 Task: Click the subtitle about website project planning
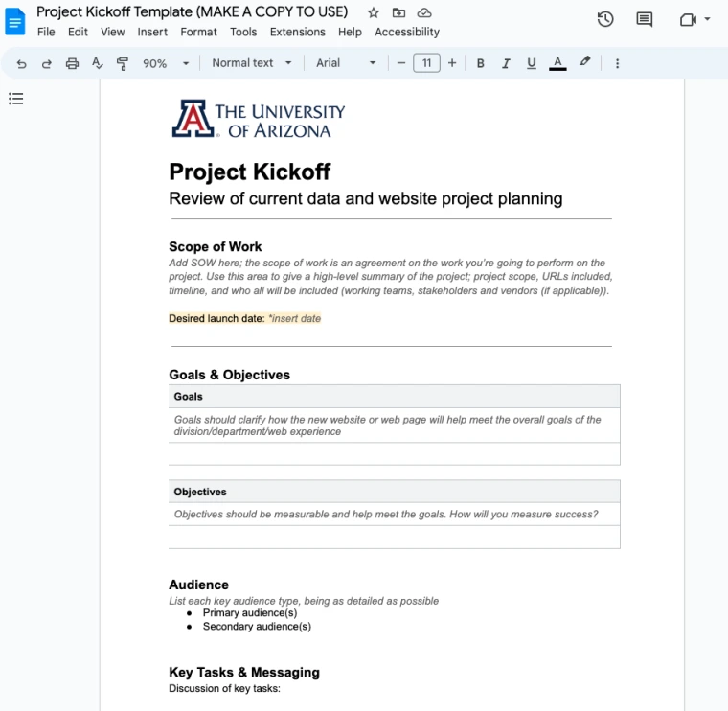(365, 198)
